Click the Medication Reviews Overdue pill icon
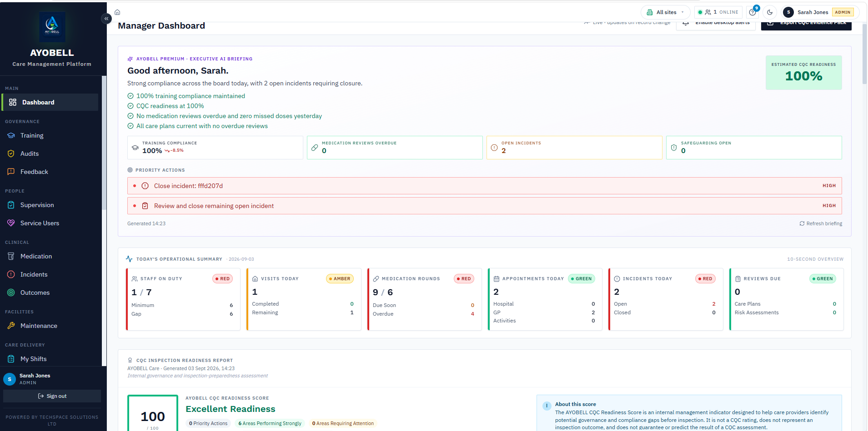Screen dimensions: 868x431 click(x=315, y=148)
